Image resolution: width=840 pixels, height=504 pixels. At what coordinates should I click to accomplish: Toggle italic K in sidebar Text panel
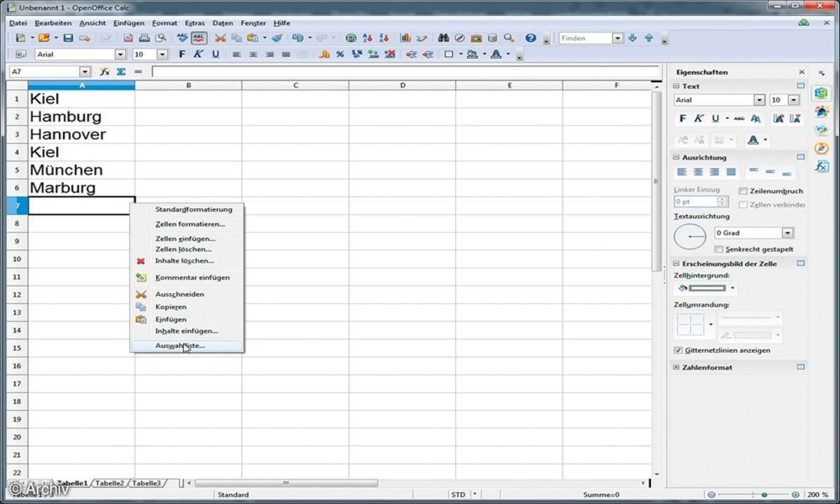click(699, 118)
